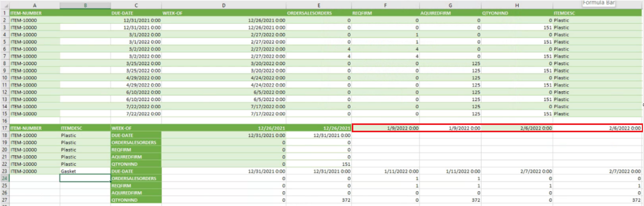Select 3/25/2022 0:00 cell in row 8
644x206 pixels.
[136, 63]
